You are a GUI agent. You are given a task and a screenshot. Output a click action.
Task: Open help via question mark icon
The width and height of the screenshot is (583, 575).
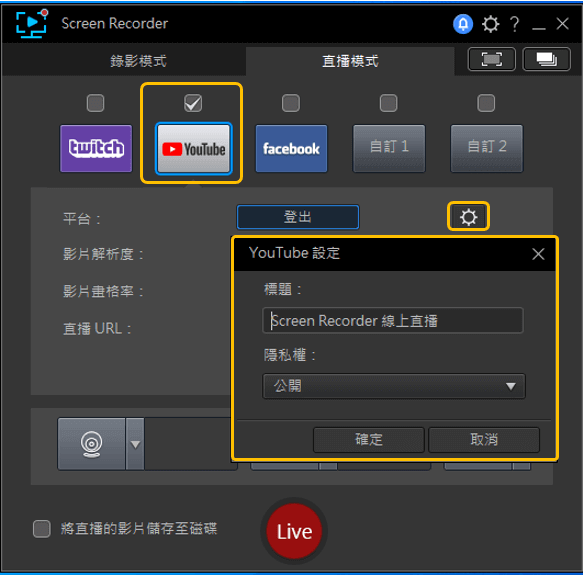pyautogui.click(x=515, y=24)
